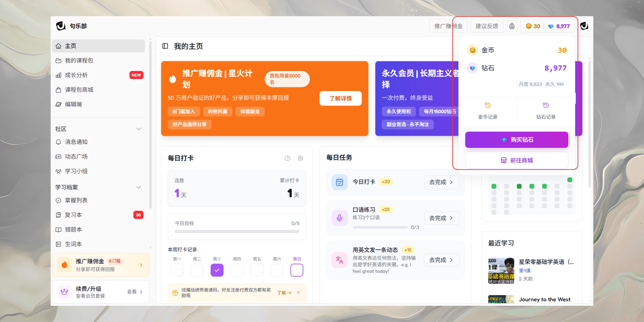Viewport: 644px width, 322px height.
Task: Open the 星荣零基础学英语 course thumbnail
Action: [501, 271]
